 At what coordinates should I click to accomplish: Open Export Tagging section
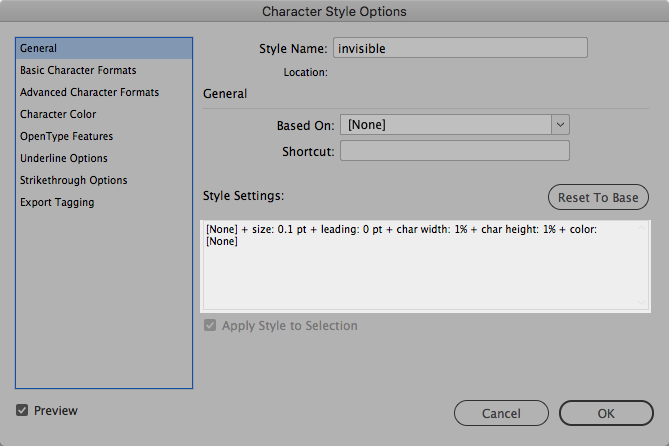tap(57, 202)
